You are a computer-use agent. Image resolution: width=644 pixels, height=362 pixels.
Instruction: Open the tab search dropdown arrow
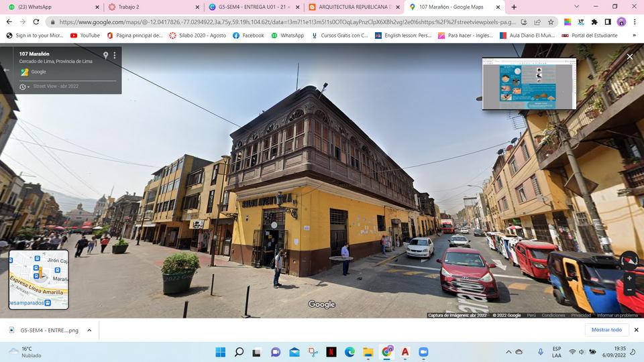(577, 7)
